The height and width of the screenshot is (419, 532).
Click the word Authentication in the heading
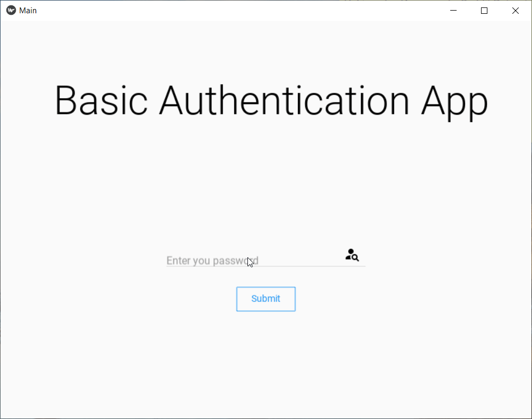(285, 100)
